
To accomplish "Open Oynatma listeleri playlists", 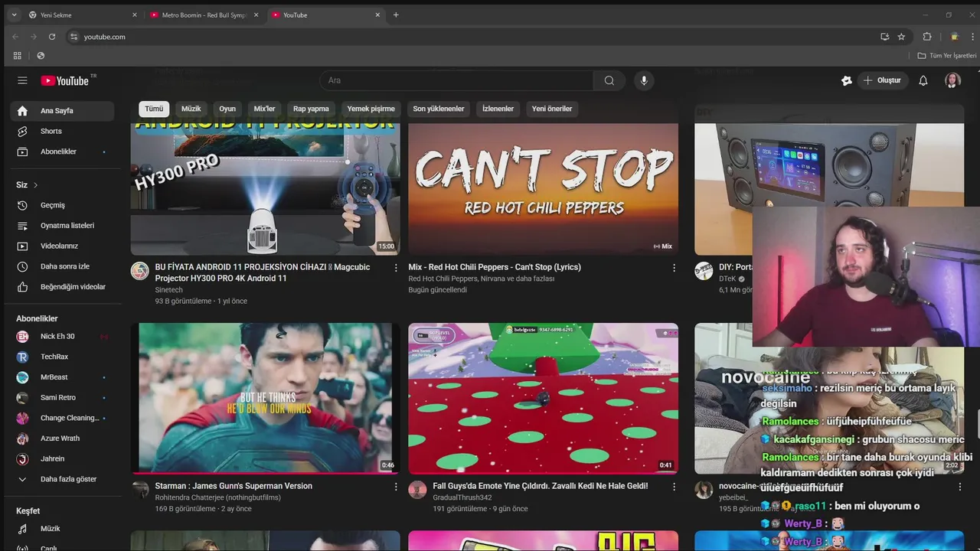I will point(62,226).
